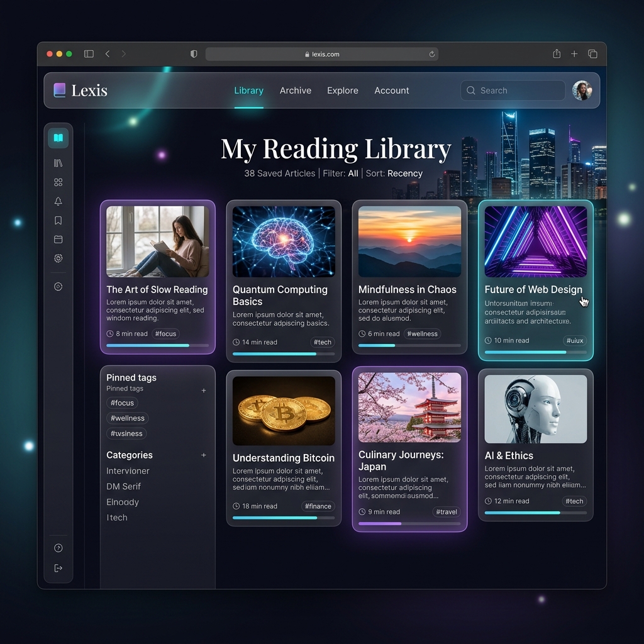644x644 pixels.
Task: Open the user profile avatar
Action: point(582,91)
